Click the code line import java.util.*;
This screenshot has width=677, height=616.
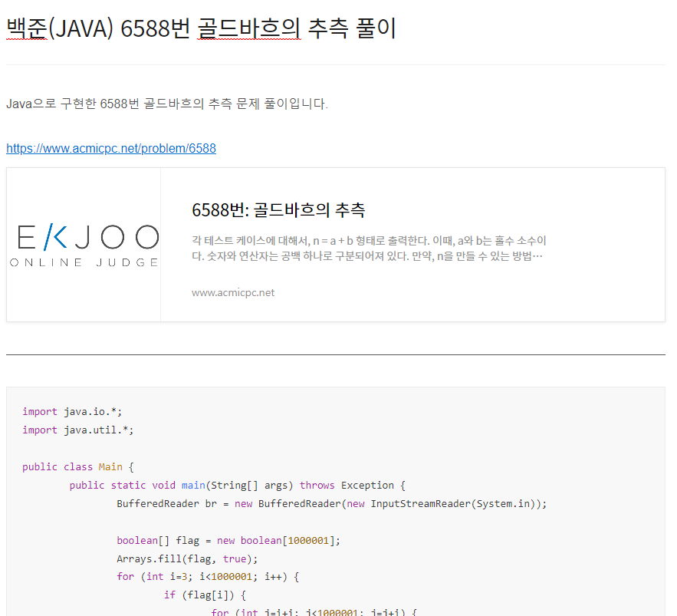78,430
